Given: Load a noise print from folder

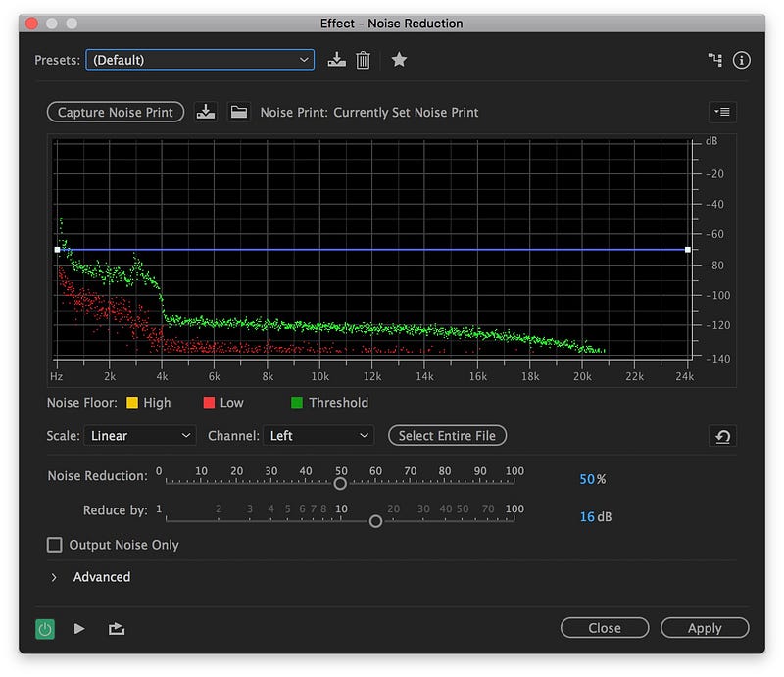Looking at the screenshot, I should (238, 112).
